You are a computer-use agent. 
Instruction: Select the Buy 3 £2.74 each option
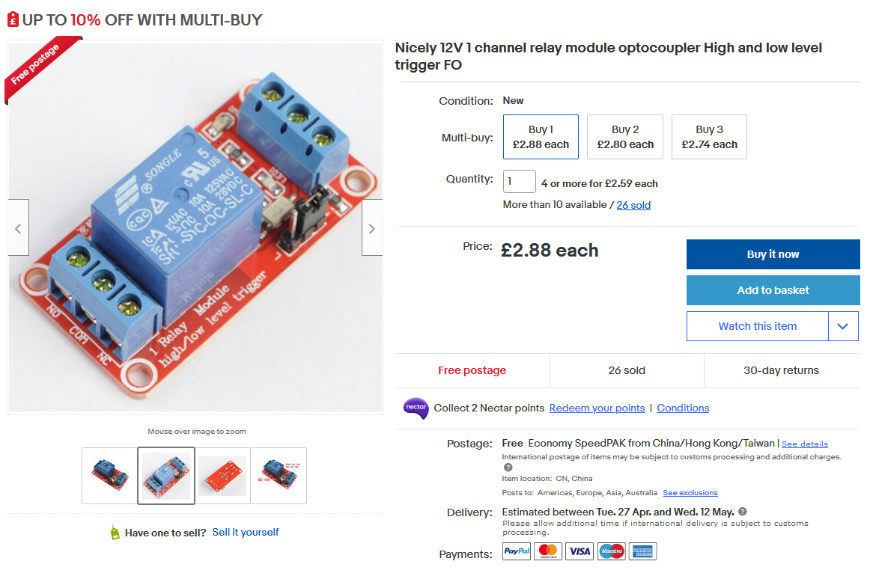pos(709,137)
